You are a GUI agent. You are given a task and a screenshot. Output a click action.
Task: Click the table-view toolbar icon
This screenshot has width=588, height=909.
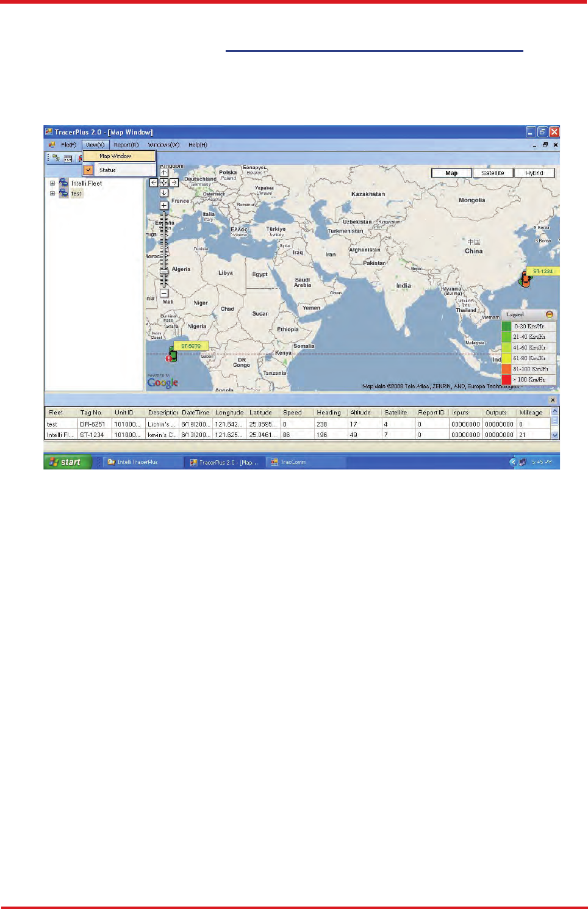68,158
